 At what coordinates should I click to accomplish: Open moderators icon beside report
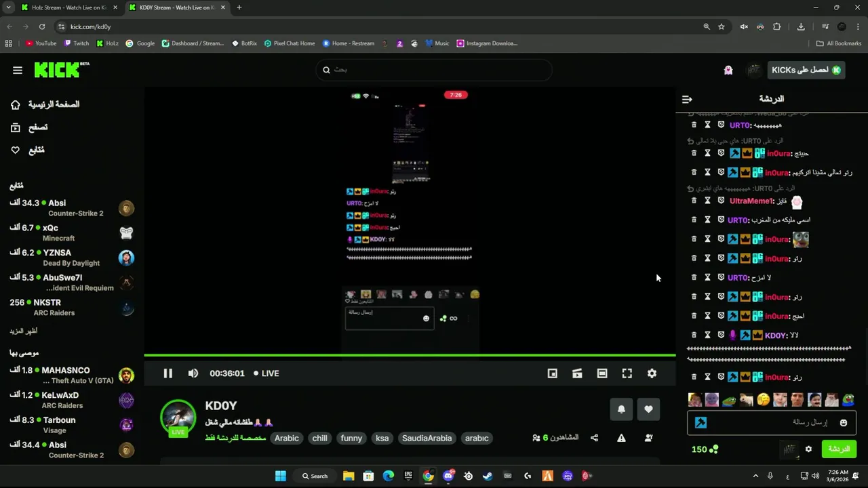tap(648, 438)
